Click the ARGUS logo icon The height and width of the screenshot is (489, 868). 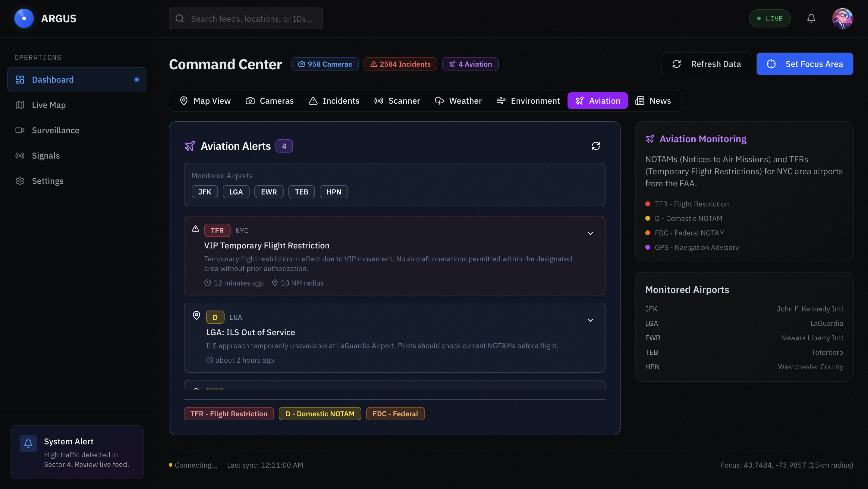[x=24, y=18]
